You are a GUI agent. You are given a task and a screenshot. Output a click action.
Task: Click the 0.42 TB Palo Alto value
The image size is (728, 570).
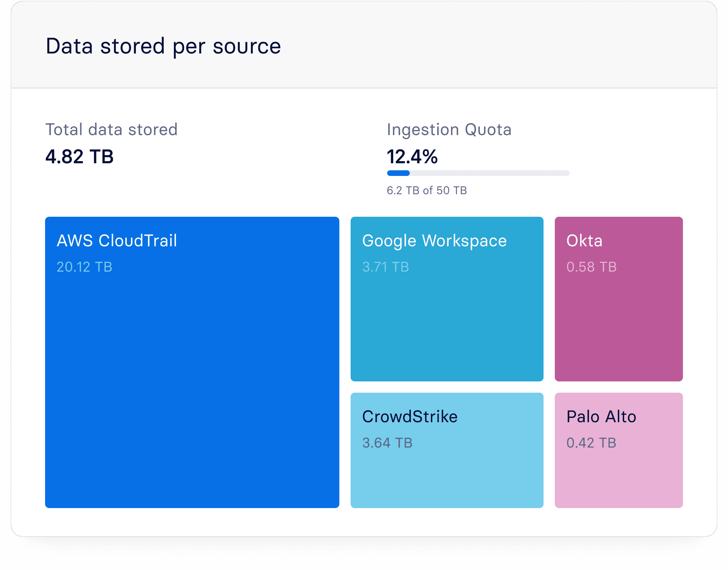pos(591,443)
